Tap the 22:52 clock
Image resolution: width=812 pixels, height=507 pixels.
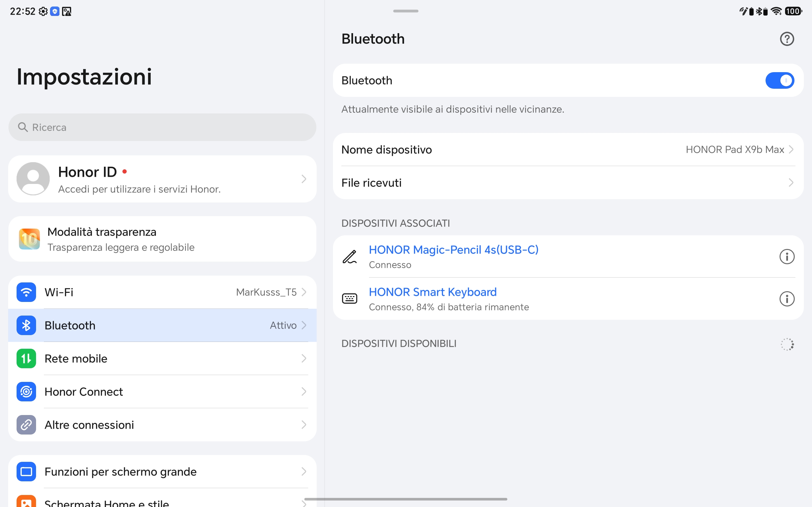click(22, 11)
